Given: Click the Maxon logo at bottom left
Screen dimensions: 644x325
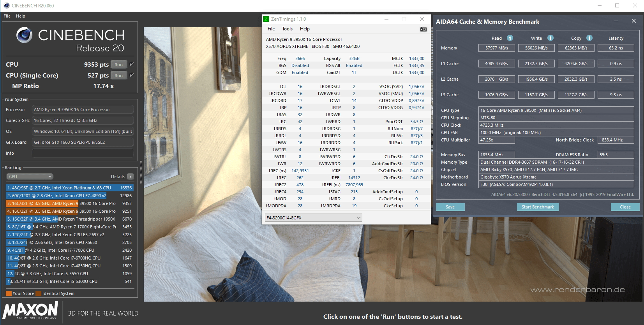Looking at the screenshot, I should pyautogui.click(x=30, y=311).
